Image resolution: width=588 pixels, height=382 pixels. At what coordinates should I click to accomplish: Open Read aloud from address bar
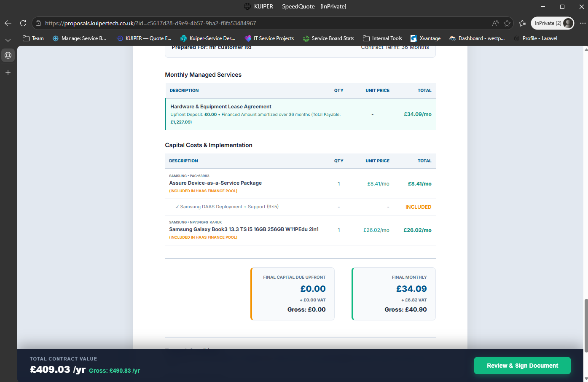coord(495,23)
